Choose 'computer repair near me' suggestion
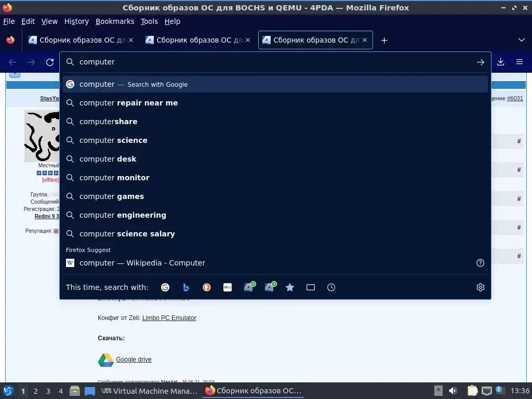The image size is (532, 399). coord(275,103)
